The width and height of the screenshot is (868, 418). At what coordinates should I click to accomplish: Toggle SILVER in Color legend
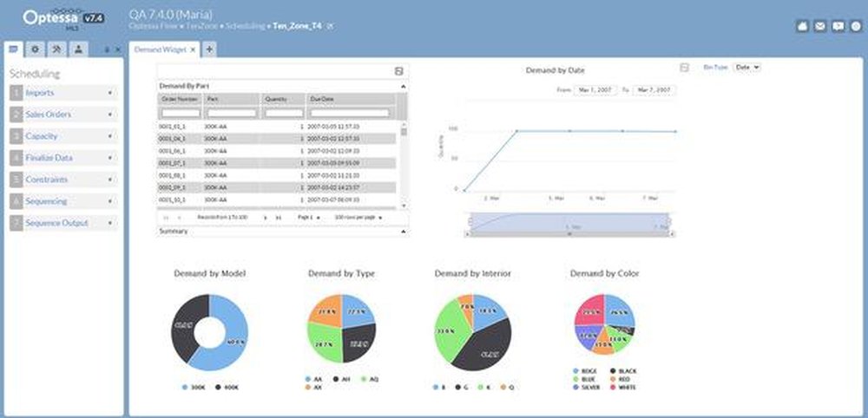coord(587,387)
